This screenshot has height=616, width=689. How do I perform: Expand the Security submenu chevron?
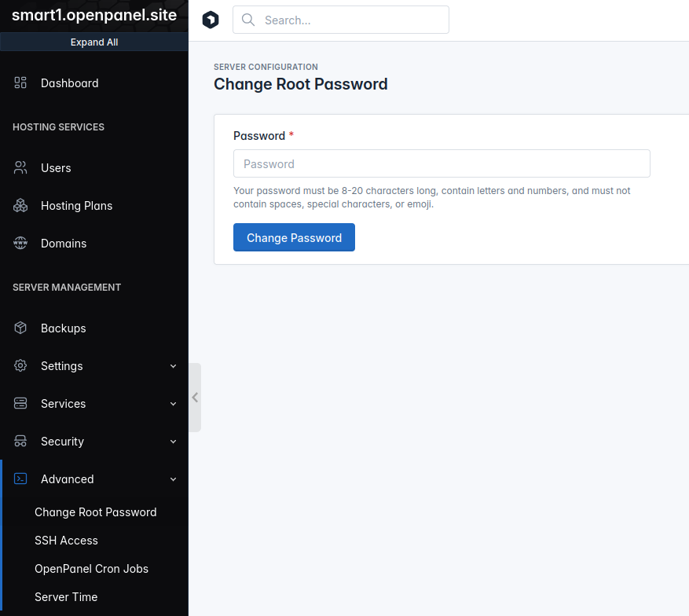click(x=173, y=442)
